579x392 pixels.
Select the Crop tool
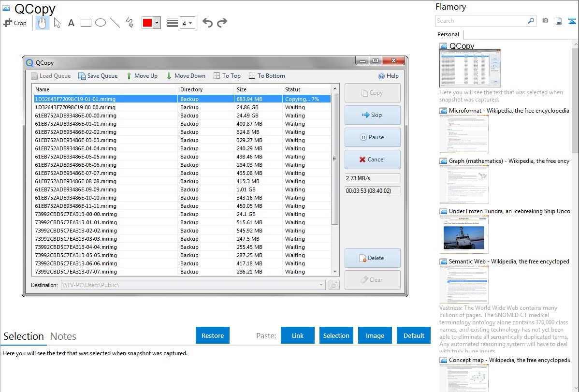tap(15, 23)
